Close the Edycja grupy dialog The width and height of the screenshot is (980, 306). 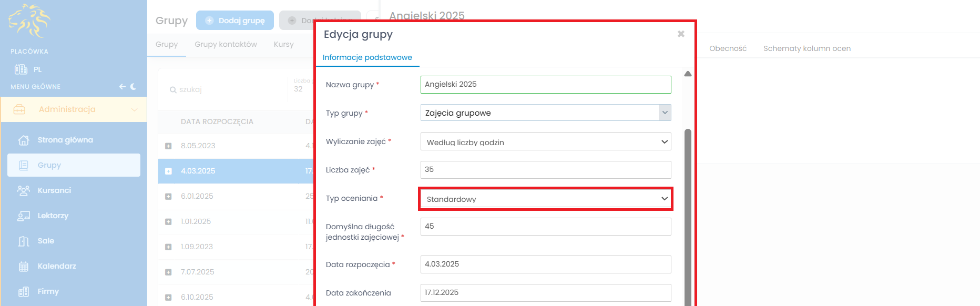[681, 34]
